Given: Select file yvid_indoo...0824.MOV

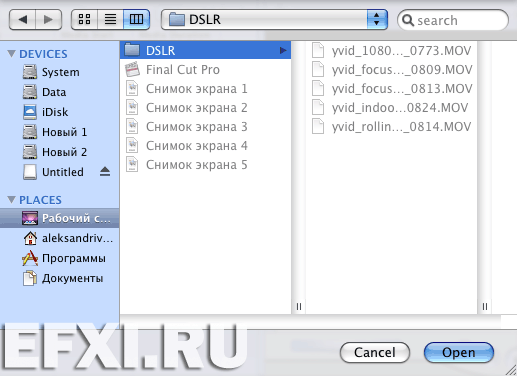Looking at the screenshot, I should [x=391, y=107].
